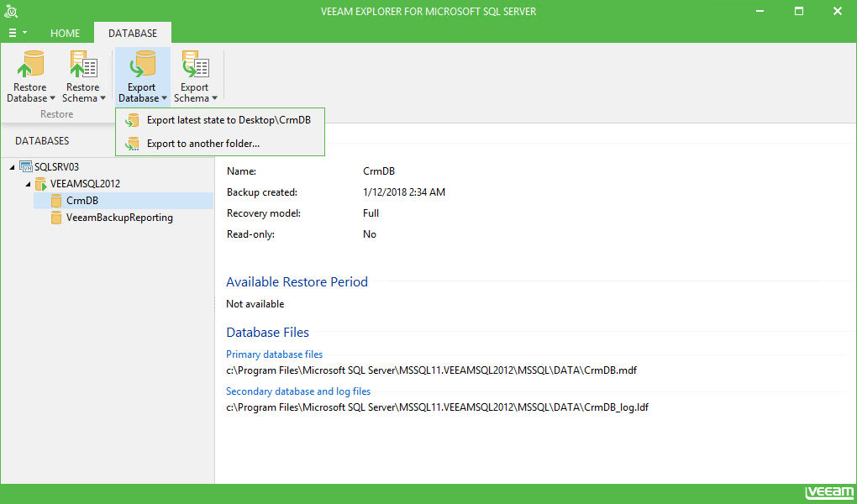Switch to the HOME tab
857x504 pixels.
[x=65, y=34]
